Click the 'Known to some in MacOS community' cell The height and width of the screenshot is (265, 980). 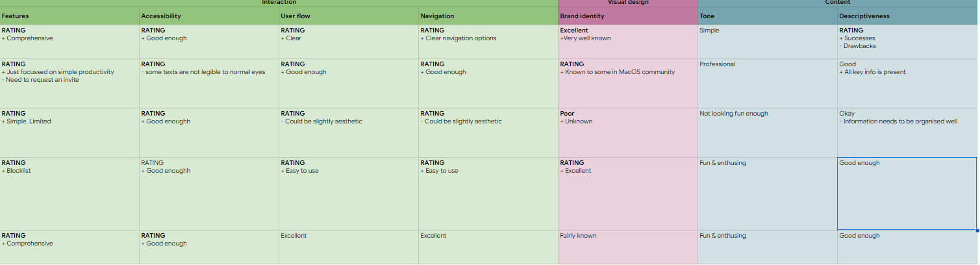point(628,83)
